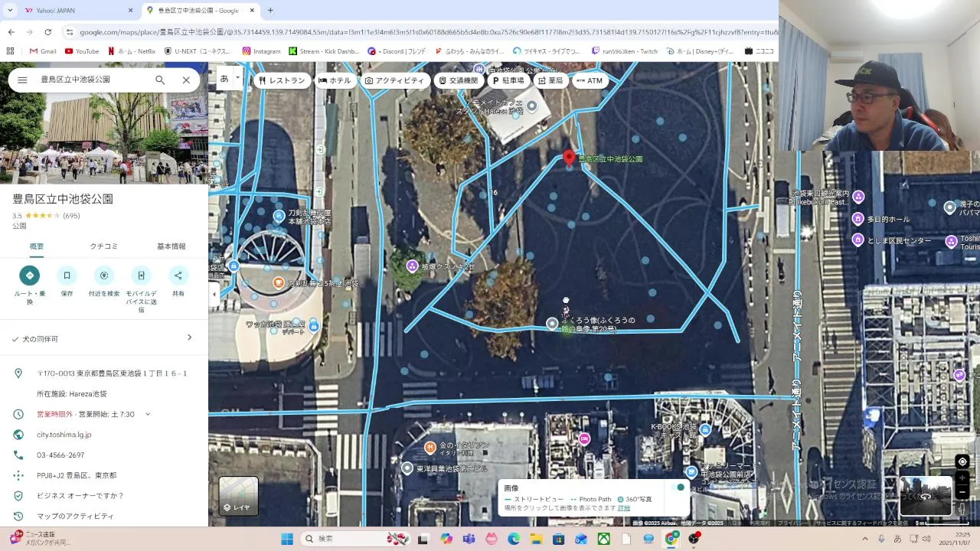The width and height of the screenshot is (980, 551).
Task: Switch to the クチコミ tab
Action: pyautogui.click(x=104, y=246)
